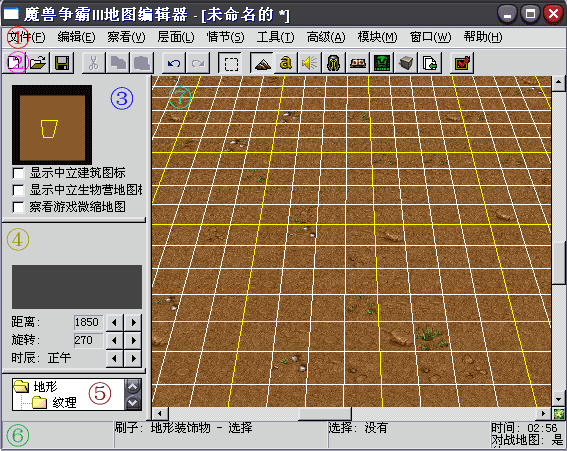Open the 高级(A) menu
Viewport: 567px width, 451px height.
click(x=326, y=37)
